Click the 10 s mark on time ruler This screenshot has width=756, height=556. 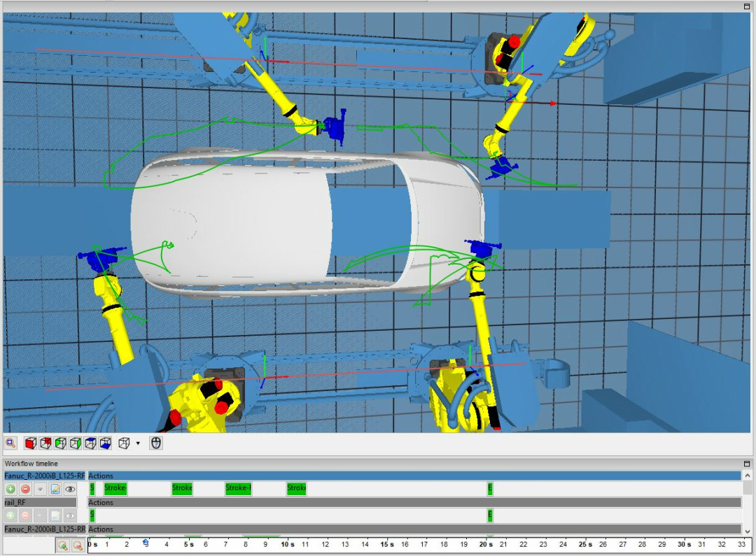[x=288, y=544]
